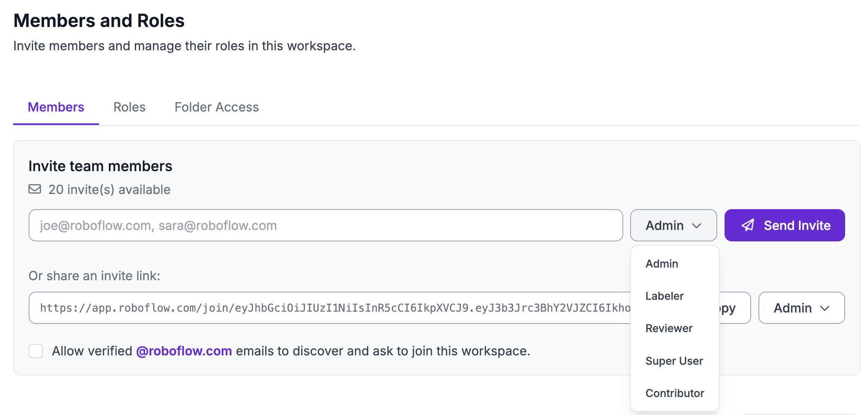Switch to the Members tab
The image size is (868, 415).
click(x=56, y=107)
